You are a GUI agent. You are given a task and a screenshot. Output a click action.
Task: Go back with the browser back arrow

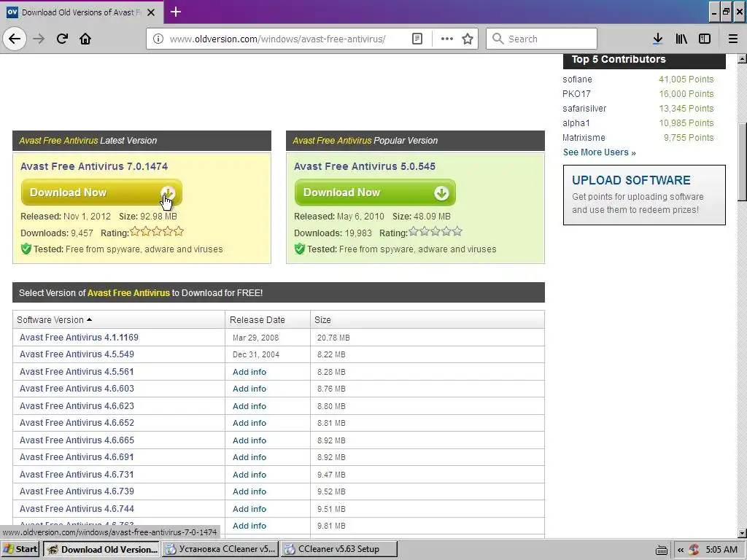15,39
